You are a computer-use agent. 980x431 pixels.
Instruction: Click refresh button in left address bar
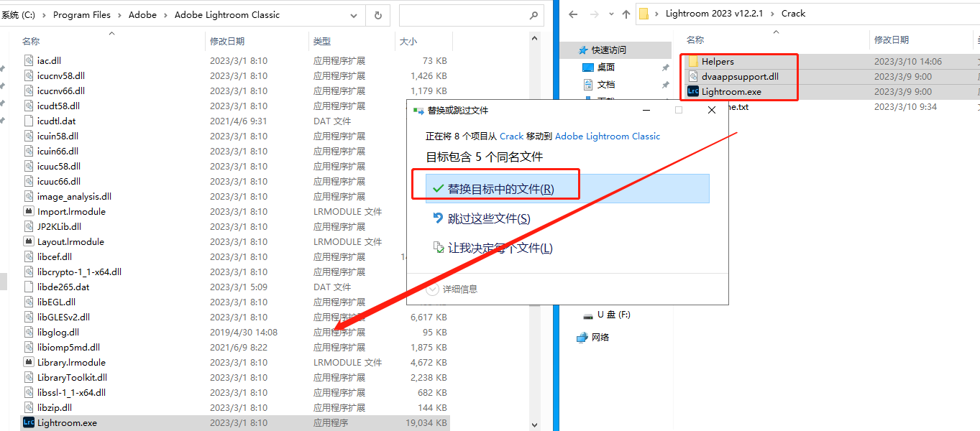pyautogui.click(x=378, y=14)
